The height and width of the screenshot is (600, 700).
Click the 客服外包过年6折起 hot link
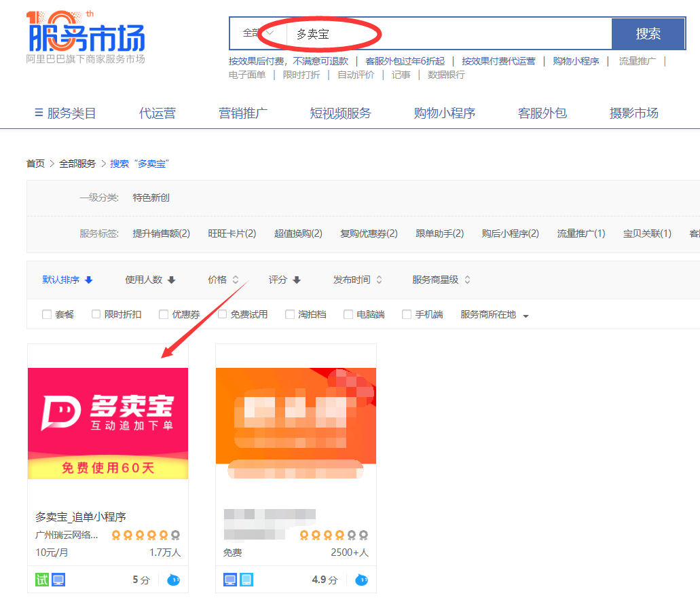tap(405, 61)
